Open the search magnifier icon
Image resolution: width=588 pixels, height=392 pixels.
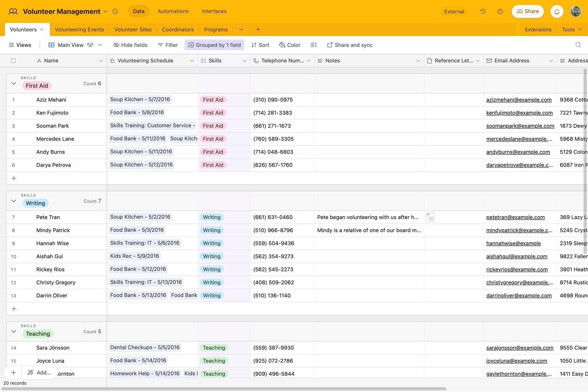coord(578,45)
